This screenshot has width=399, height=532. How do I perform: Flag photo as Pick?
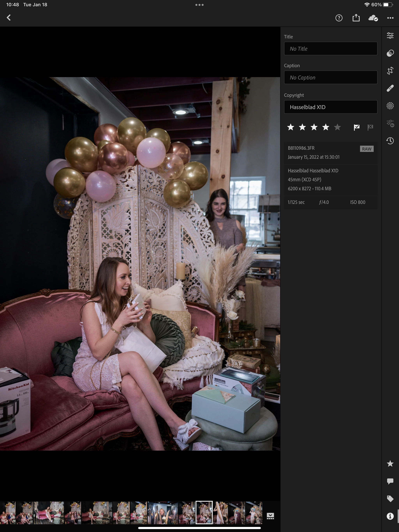(x=356, y=127)
